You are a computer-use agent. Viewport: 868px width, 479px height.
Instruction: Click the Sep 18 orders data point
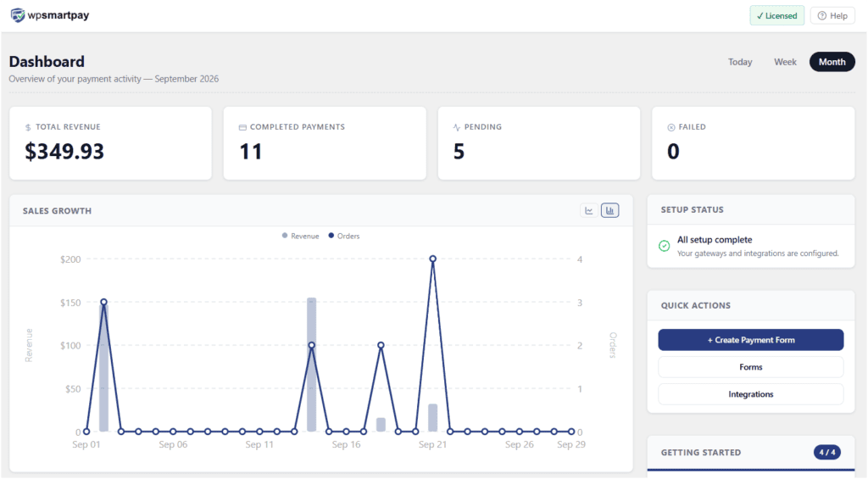click(381, 345)
